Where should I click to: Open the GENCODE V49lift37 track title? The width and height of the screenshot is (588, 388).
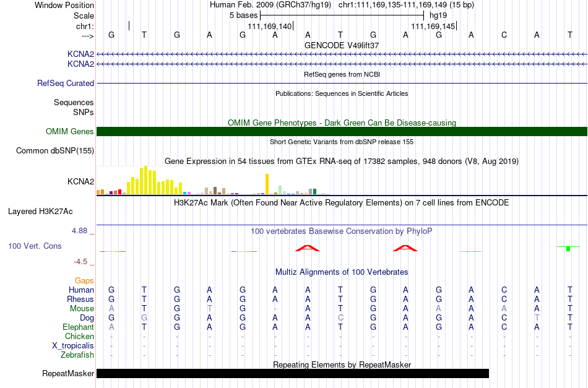coord(342,45)
